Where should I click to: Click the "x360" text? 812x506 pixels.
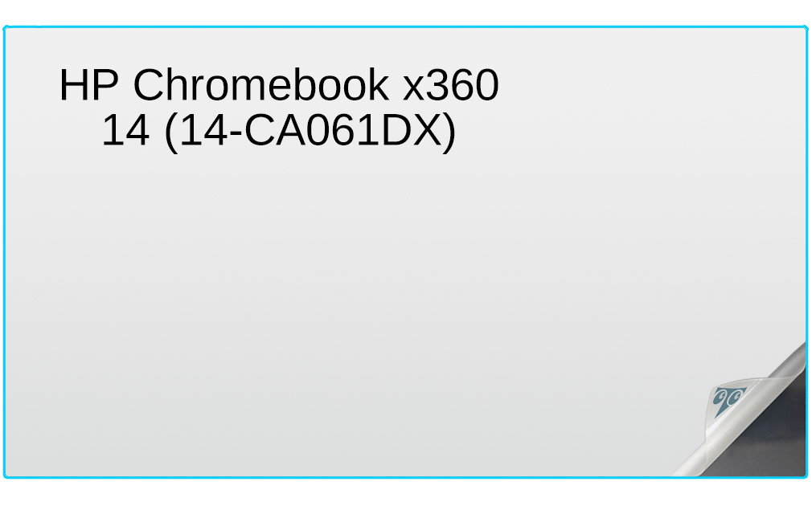pos(450,85)
